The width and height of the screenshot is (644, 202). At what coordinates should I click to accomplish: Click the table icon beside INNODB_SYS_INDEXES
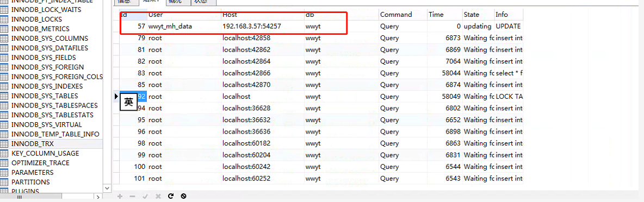4,86
